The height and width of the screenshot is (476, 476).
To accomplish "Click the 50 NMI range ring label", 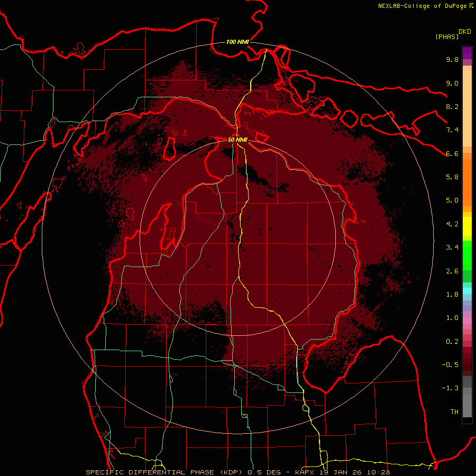I will pyautogui.click(x=237, y=140).
